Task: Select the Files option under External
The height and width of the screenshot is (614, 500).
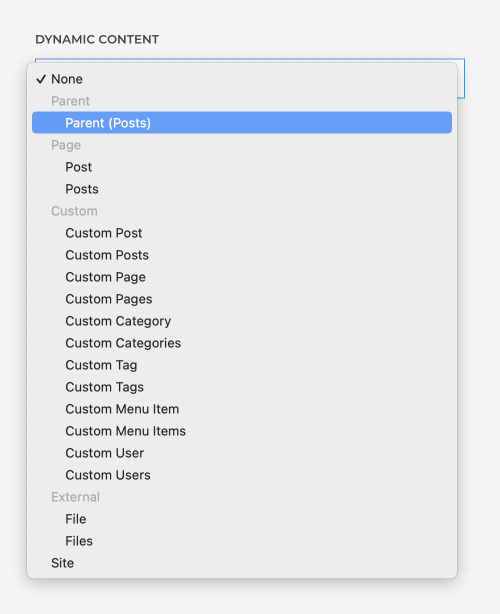Action: pyautogui.click(x=242, y=541)
